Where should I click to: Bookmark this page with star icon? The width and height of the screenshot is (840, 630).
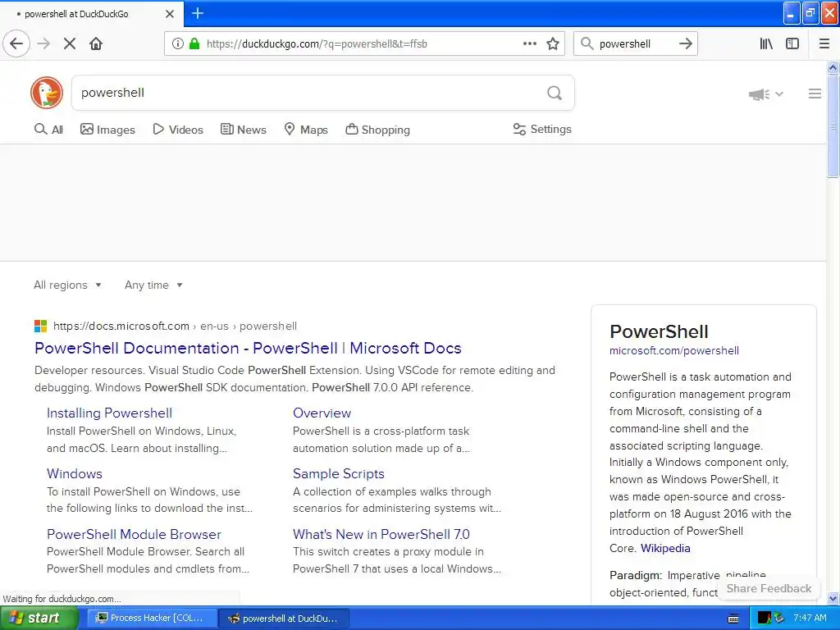[x=553, y=44]
